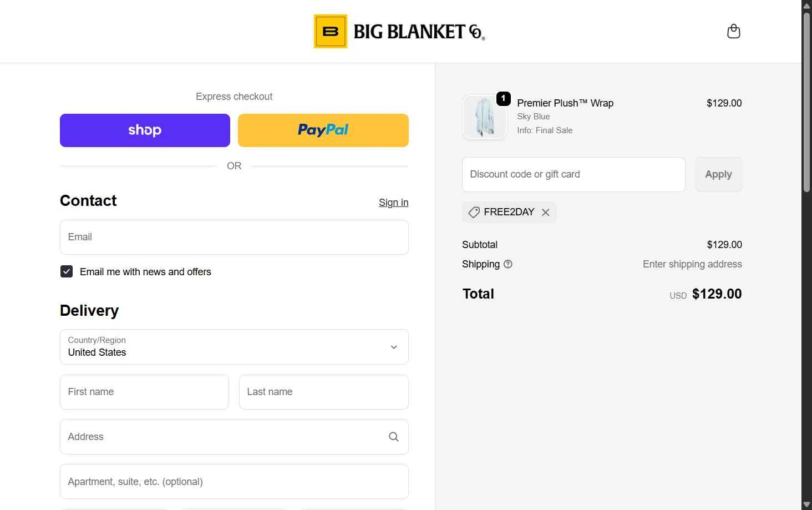The width and height of the screenshot is (812, 510).
Task: Click the address search magnifier icon
Action: [394, 437]
